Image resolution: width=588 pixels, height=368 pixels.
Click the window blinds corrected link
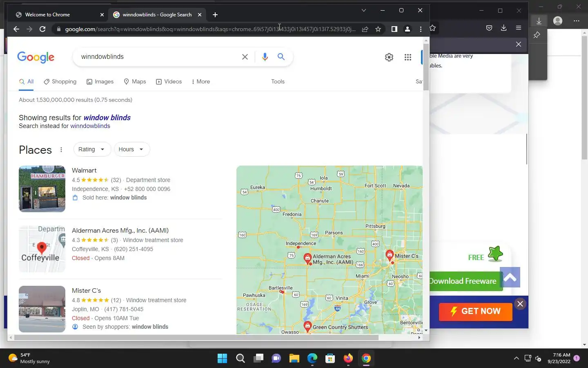107,118
